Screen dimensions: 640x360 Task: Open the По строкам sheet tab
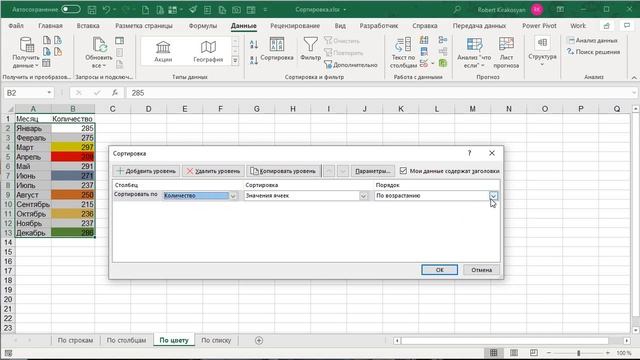75,340
